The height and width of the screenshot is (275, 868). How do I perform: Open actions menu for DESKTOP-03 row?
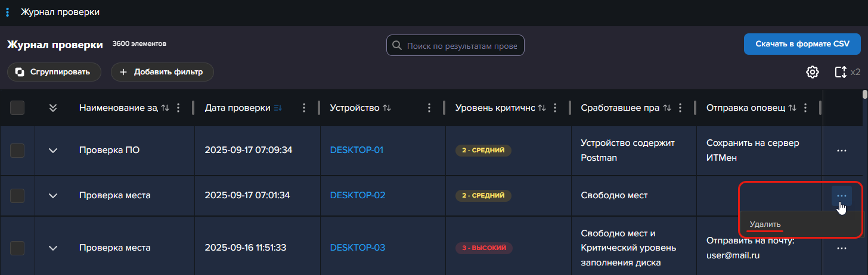[841, 248]
